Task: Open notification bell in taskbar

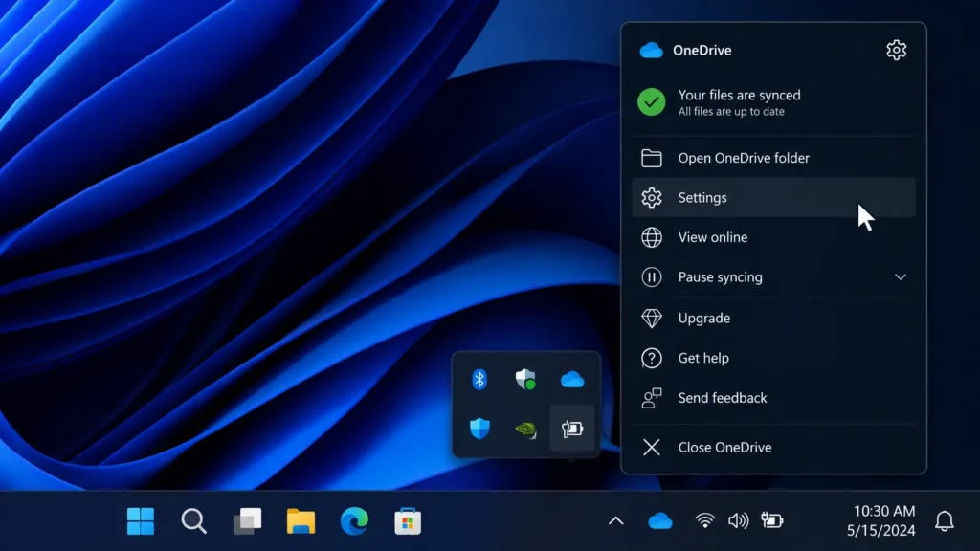Action: [x=944, y=521]
